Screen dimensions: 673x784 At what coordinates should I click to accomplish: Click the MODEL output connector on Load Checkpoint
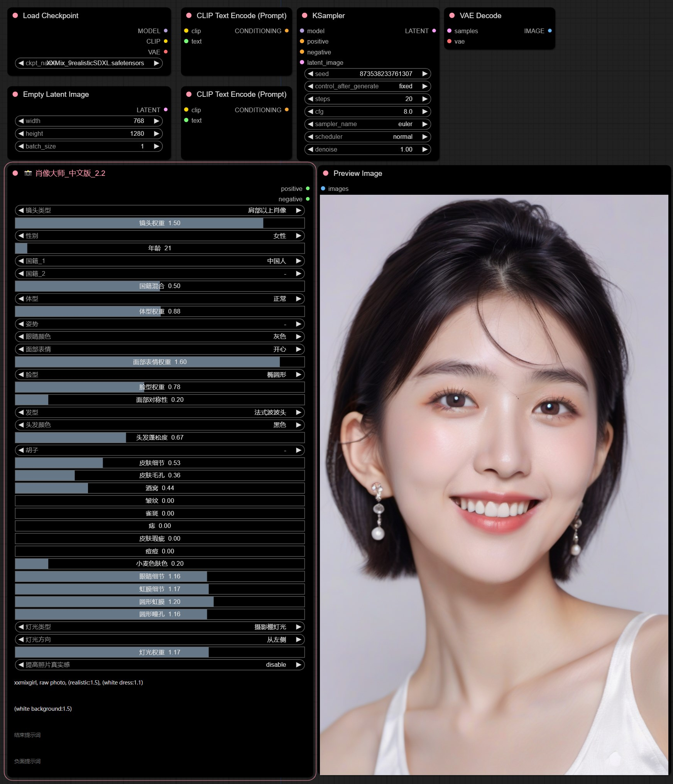tap(166, 31)
